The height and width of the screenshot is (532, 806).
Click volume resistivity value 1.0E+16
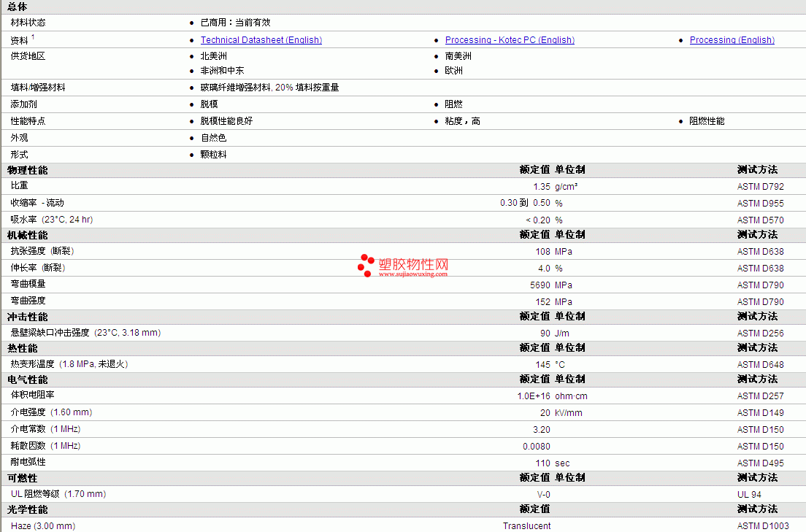coord(534,396)
